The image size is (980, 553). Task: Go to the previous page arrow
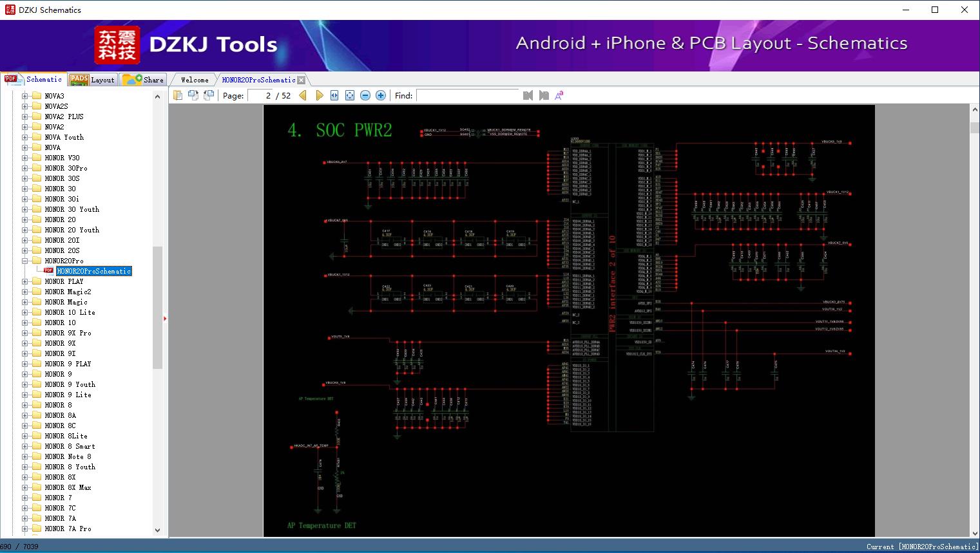click(303, 95)
